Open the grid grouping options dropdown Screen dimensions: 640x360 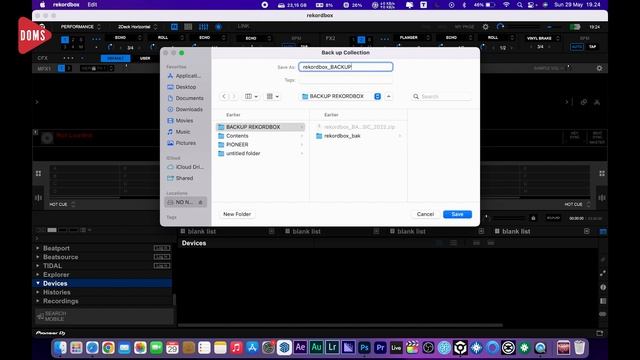point(272,96)
